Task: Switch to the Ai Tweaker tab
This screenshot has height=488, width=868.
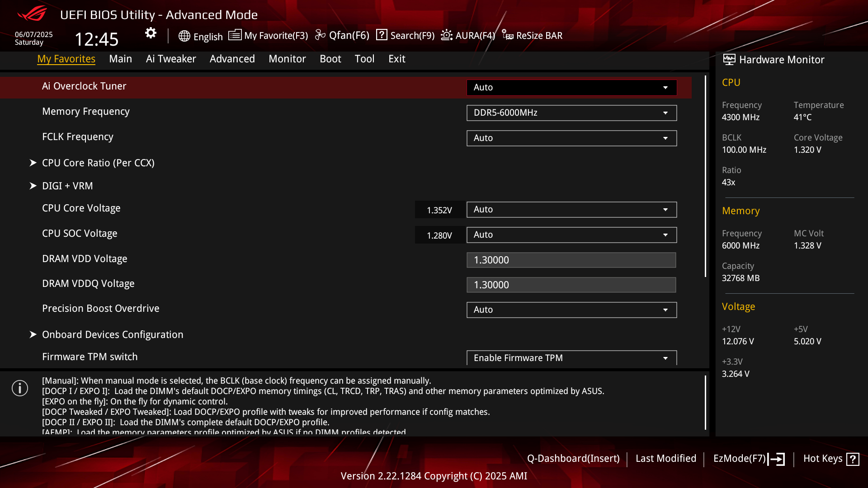Action: 171,59
